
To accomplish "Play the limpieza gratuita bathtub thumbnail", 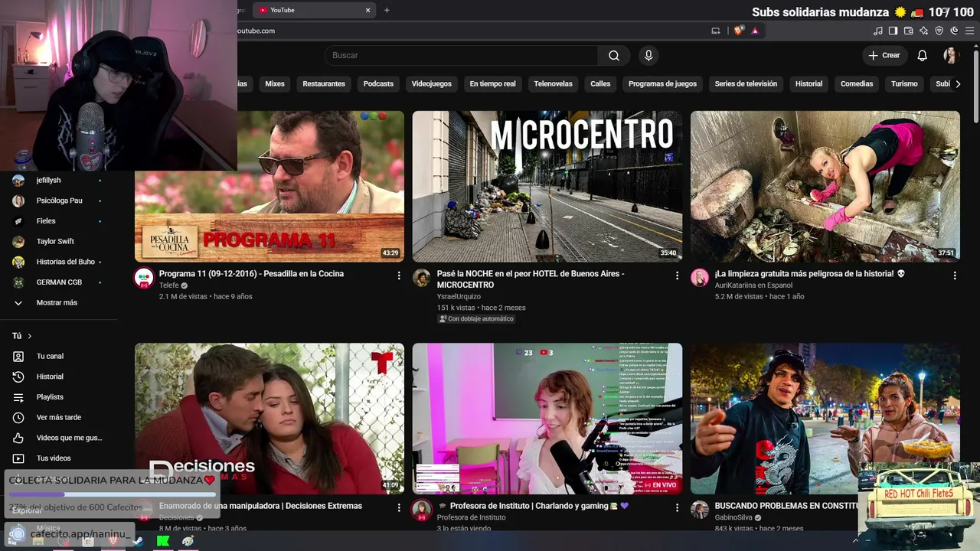I will point(825,186).
